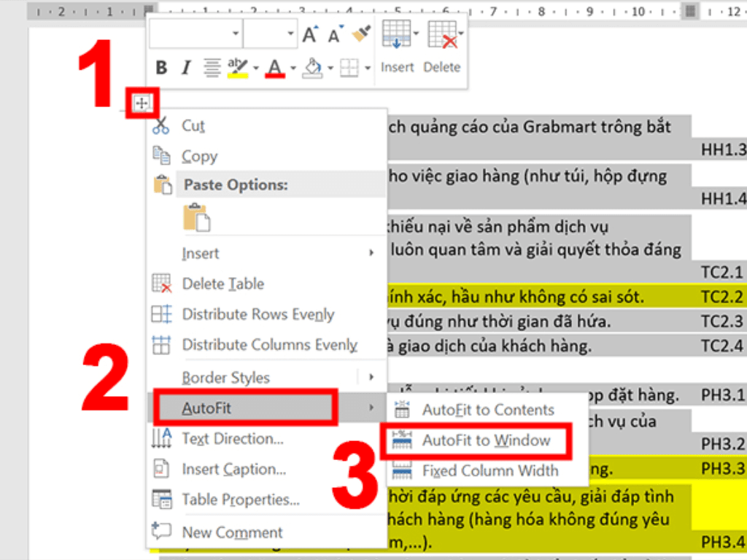Click the Shading paint bucket icon
The image size is (747, 560).
pos(313,66)
